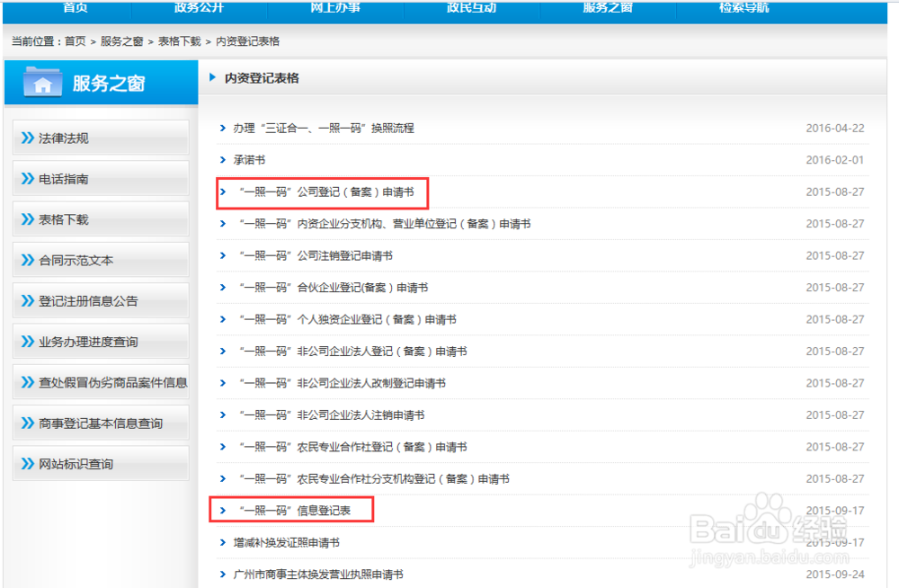Expand the chevron next to 合同示范文本
The height and width of the screenshot is (588, 899).
click(27, 259)
